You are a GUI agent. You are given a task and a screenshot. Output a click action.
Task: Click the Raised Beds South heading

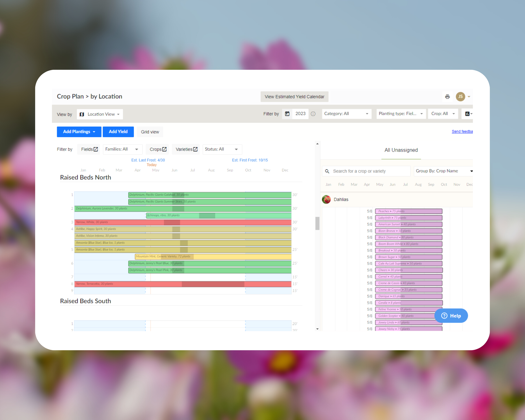coord(86,301)
